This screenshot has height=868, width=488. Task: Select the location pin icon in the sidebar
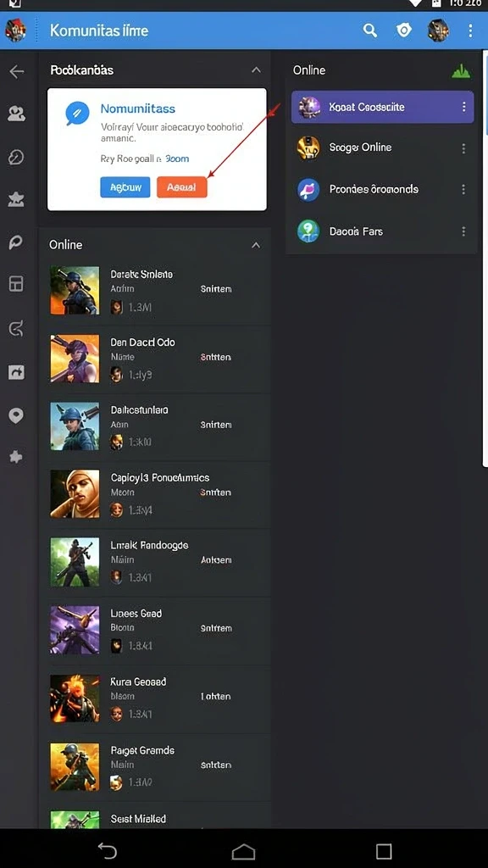[16, 415]
